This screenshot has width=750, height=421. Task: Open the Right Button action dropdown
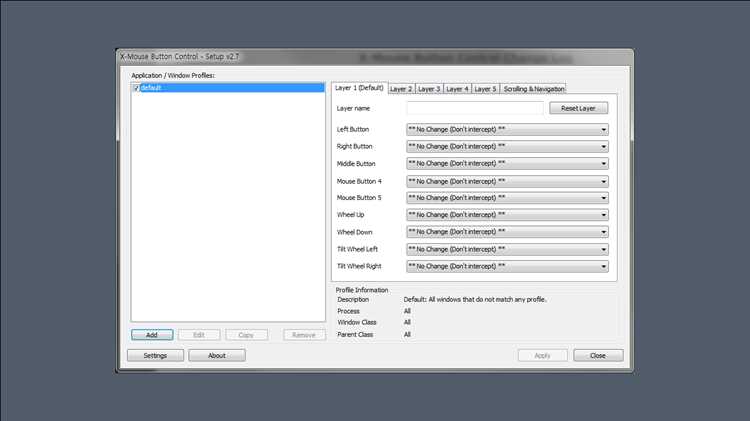coord(507,146)
